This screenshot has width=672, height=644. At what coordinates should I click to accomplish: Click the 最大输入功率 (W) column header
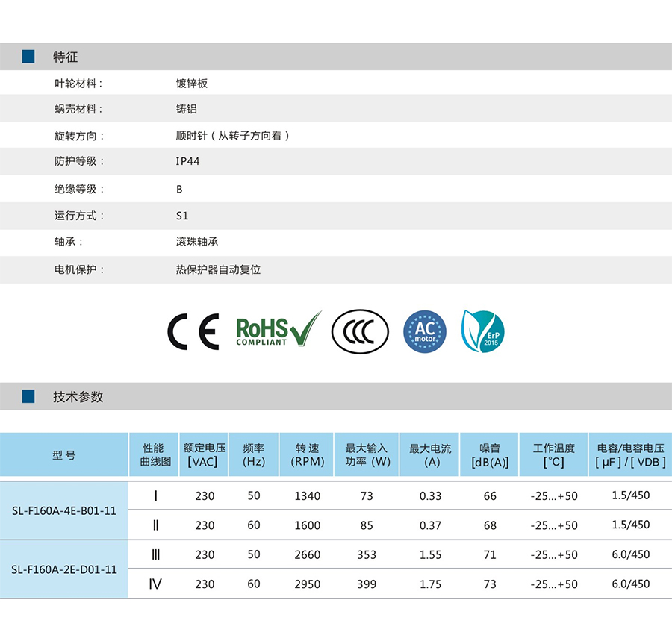coord(367,454)
